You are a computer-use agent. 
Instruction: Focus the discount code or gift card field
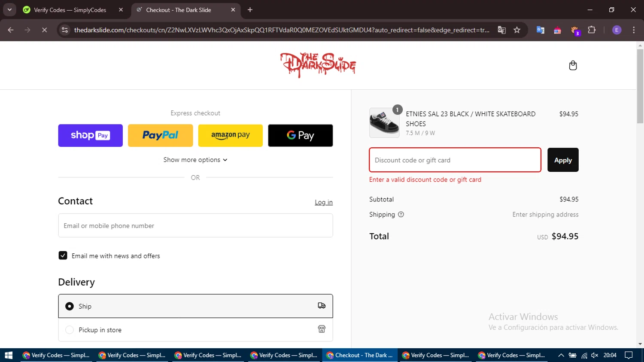pyautogui.click(x=455, y=160)
